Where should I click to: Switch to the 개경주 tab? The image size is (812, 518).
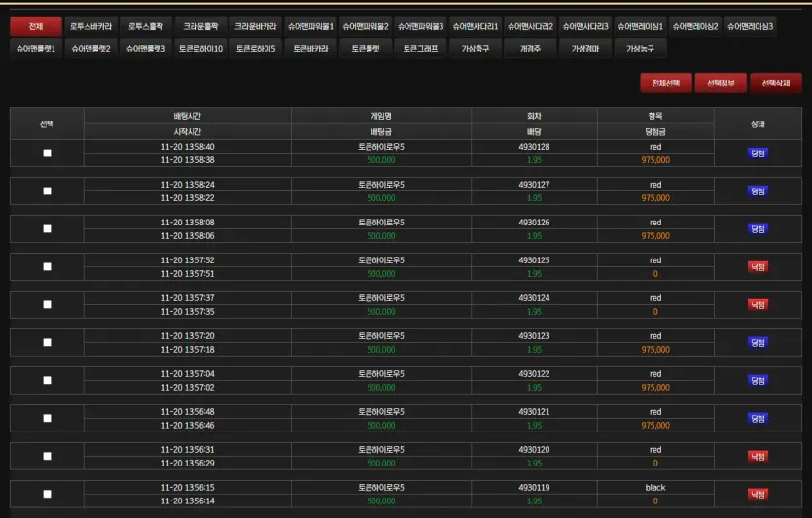click(x=530, y=49)
